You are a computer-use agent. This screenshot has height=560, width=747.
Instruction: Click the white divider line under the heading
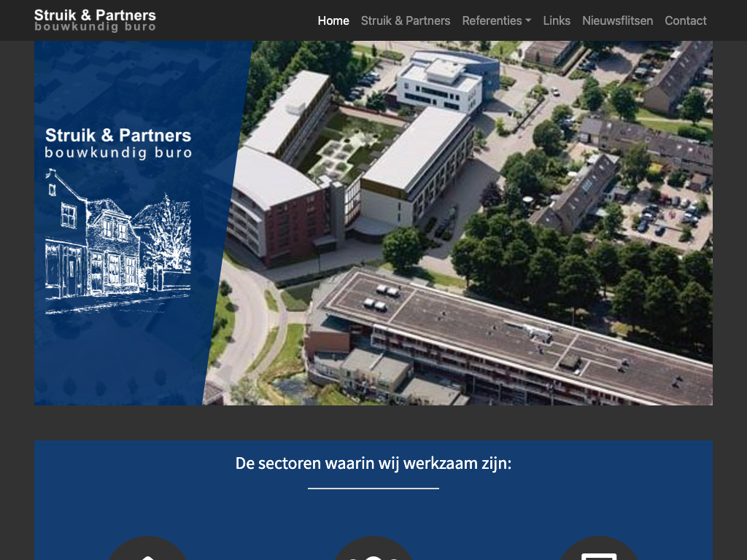coord(373,488)
